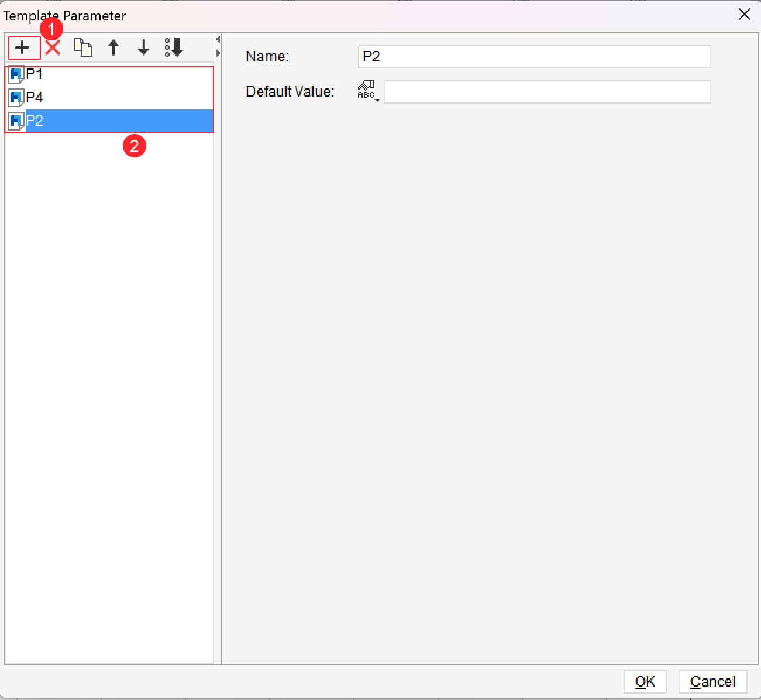Collapse the parameter list panel leftward

tap(218, 40)
